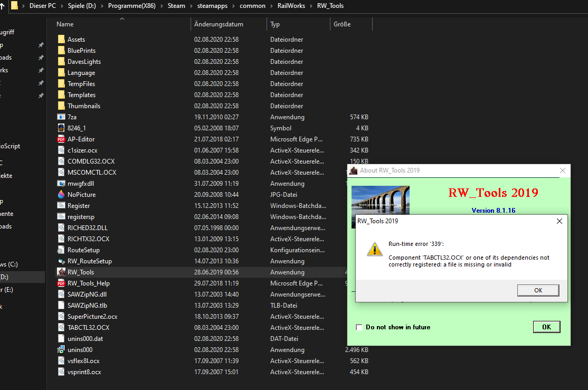Image resolution: width=588 pixels, height=390 pixels.
Task: Select the Language folder icon
Action: [x=61, y=73]
